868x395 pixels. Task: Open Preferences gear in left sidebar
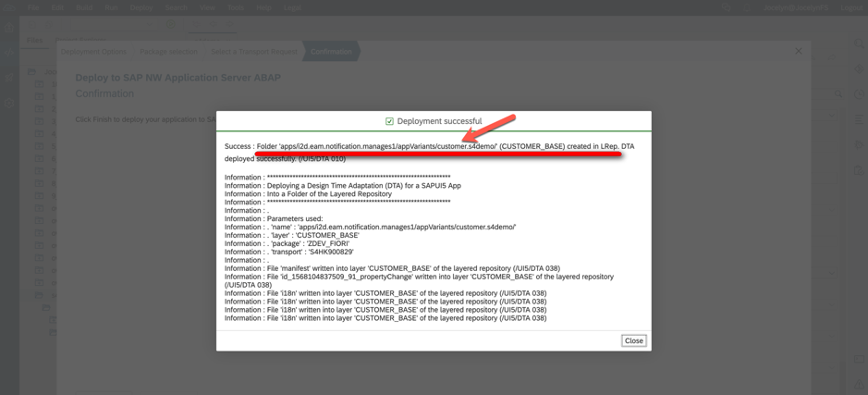pyautogui.click(x=9, y=103)
